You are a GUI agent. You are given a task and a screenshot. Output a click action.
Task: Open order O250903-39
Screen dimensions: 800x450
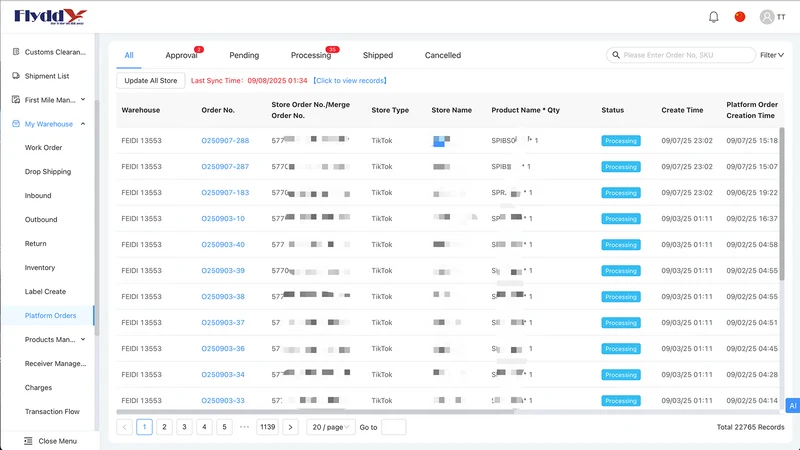[x=223, y=270]
